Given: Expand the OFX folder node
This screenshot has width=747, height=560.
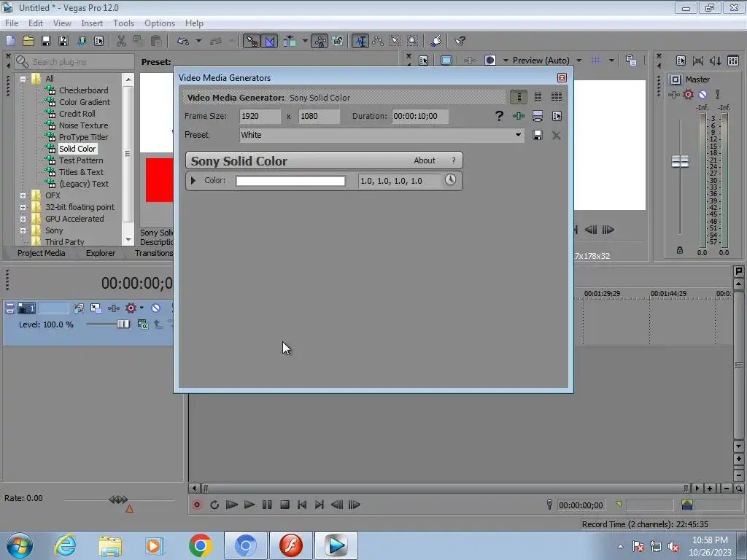Looking at the screenshot, I should pos(23,195).
